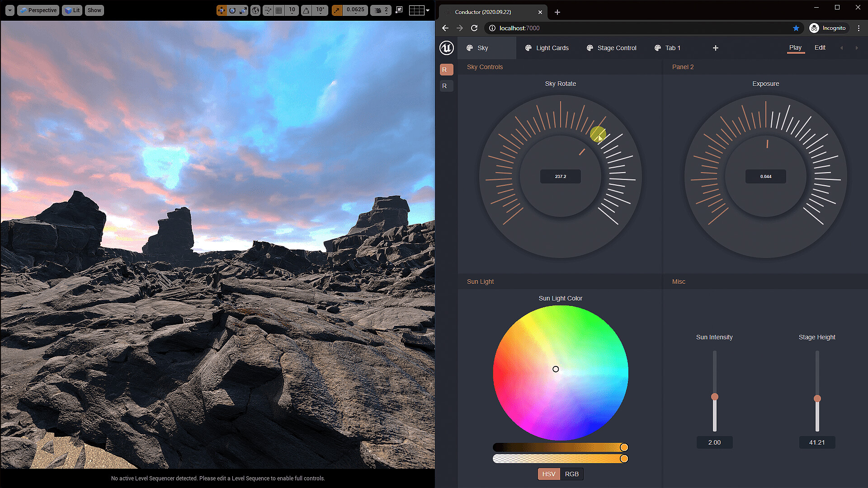Select the RGB color mode button

coord(571,474)
